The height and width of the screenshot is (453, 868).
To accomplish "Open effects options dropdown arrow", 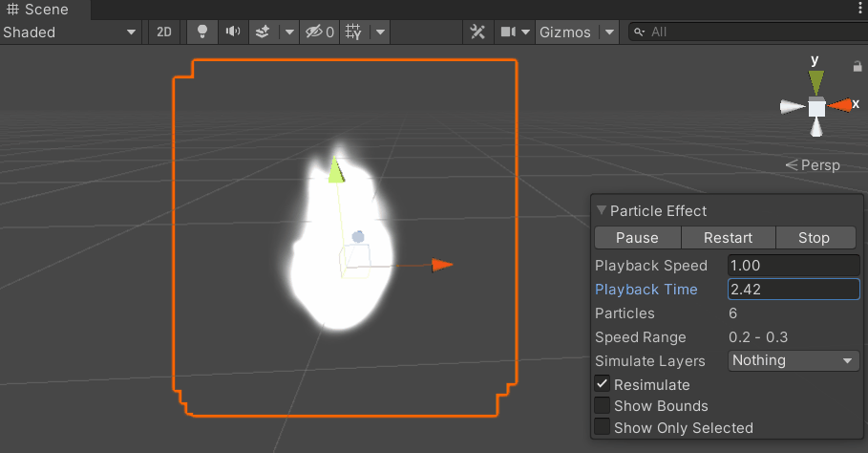I will click(x=289, y=32).
